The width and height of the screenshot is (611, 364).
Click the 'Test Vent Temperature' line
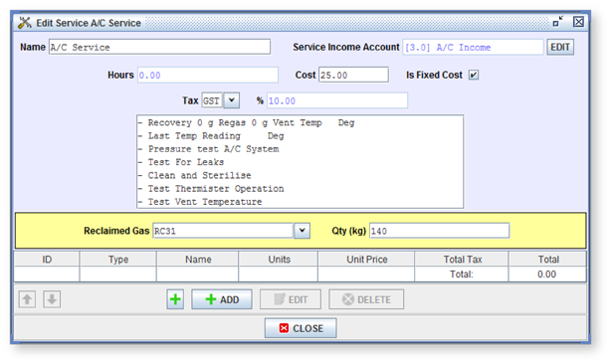201,202
